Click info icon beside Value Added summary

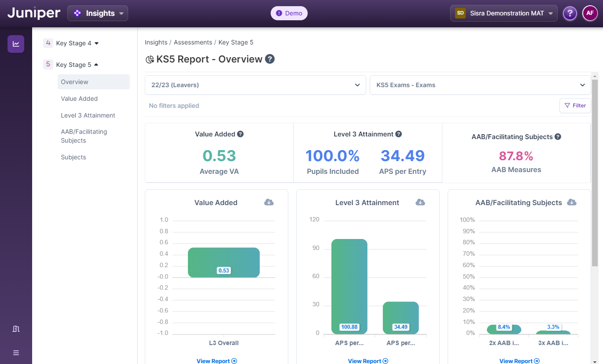tap(240, 134)
